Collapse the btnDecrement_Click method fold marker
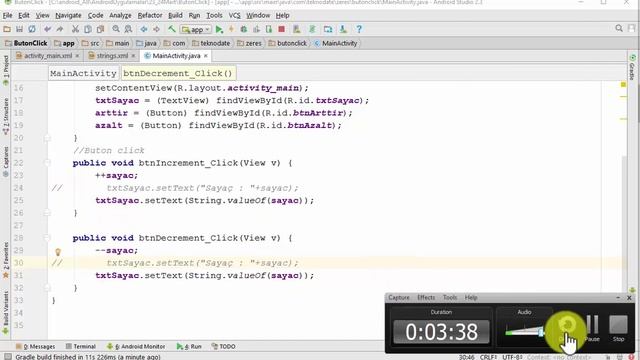 pyautogui.click(x=47, y=238)
